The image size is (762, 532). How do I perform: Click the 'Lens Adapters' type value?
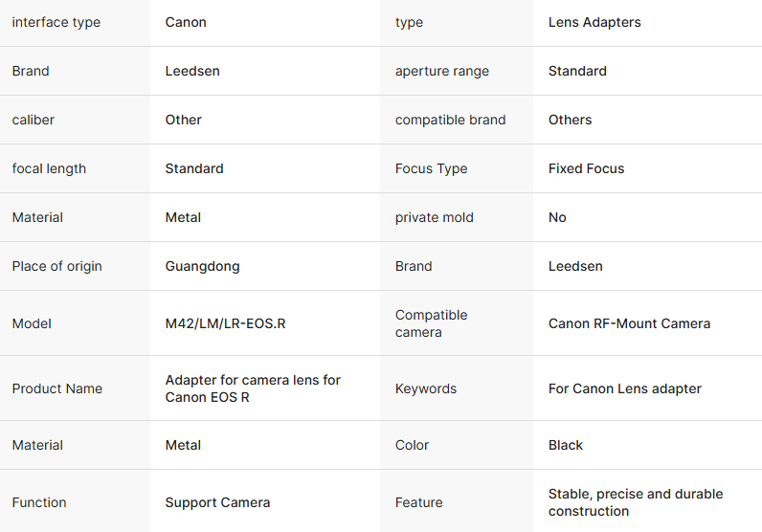[x=594, y=22]
